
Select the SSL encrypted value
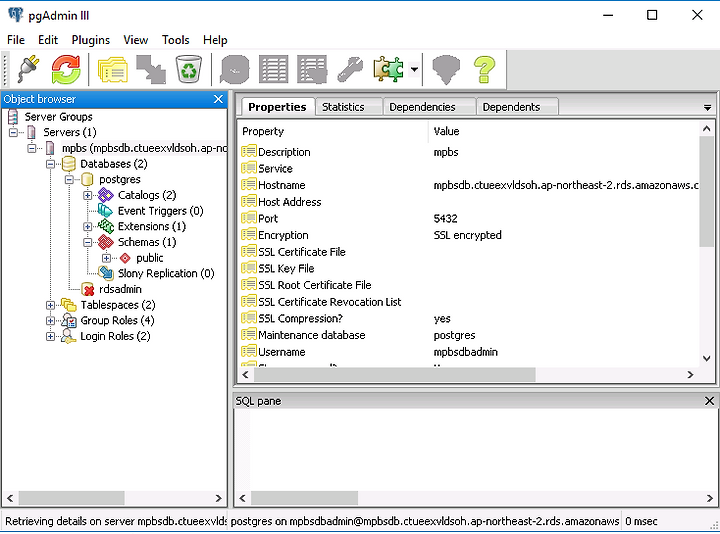[467, 235]
